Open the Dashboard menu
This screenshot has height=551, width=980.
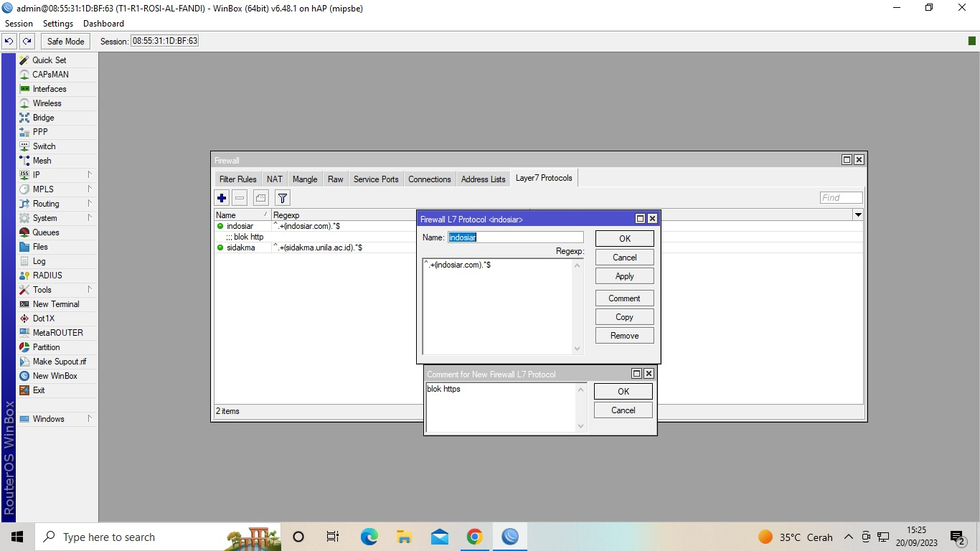[103, 24]
